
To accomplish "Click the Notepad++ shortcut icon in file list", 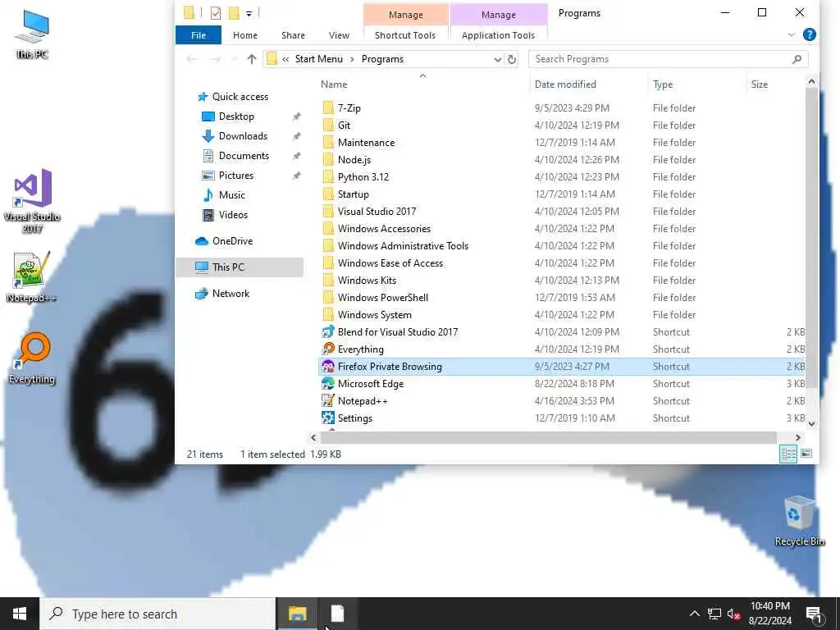I will 328,400.
